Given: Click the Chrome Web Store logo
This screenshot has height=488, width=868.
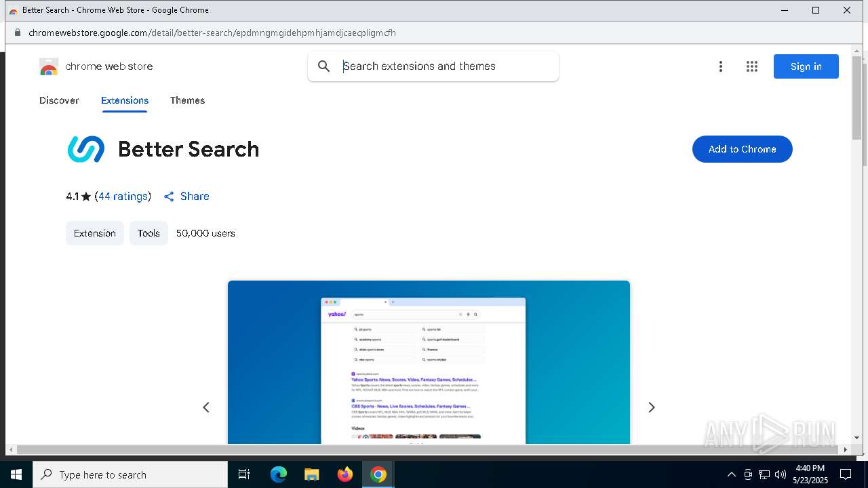Looking at the screenshot, I should (x=49, y=66).
